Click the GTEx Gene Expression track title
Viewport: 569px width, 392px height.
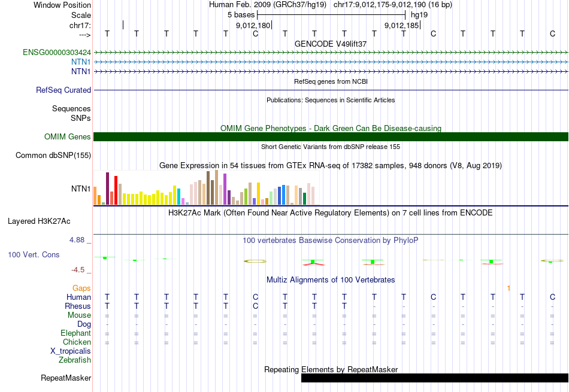coord(331,166)
